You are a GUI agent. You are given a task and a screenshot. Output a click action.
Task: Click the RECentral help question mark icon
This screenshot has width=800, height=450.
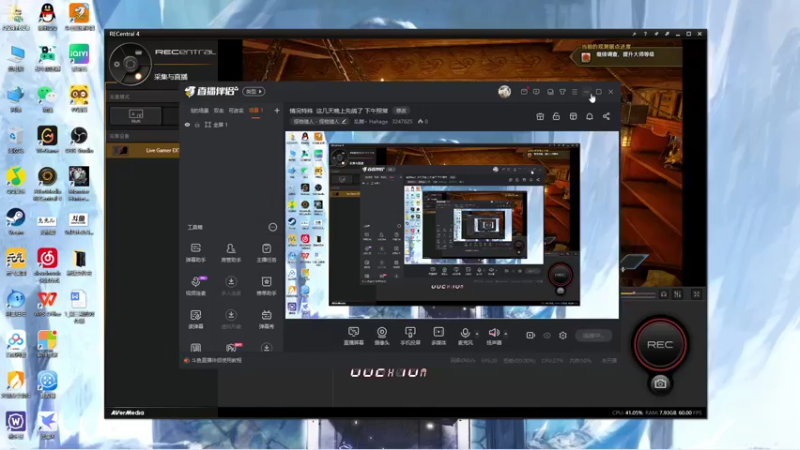point(645,34)
